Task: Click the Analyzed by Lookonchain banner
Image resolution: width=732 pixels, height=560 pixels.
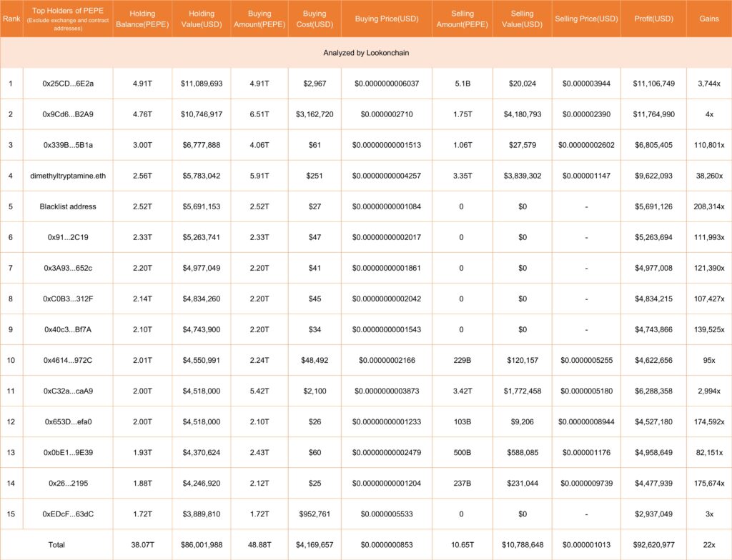Action: 366,53
